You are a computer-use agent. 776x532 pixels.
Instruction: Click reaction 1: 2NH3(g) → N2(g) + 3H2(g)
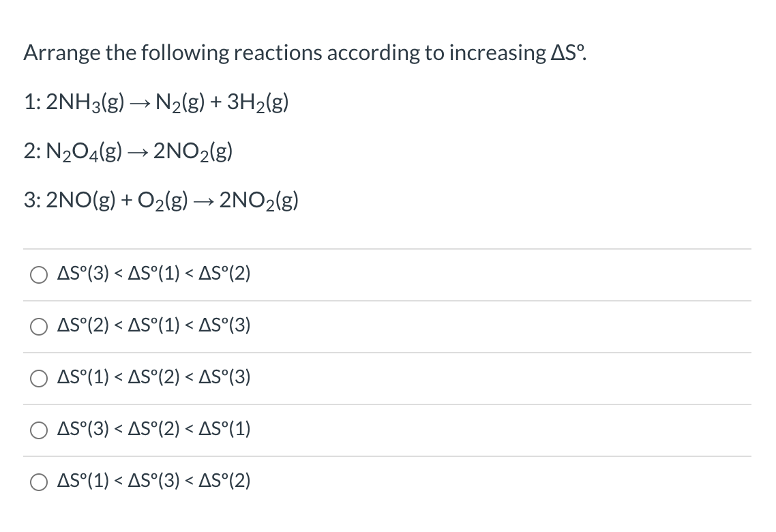coord(156,102)
